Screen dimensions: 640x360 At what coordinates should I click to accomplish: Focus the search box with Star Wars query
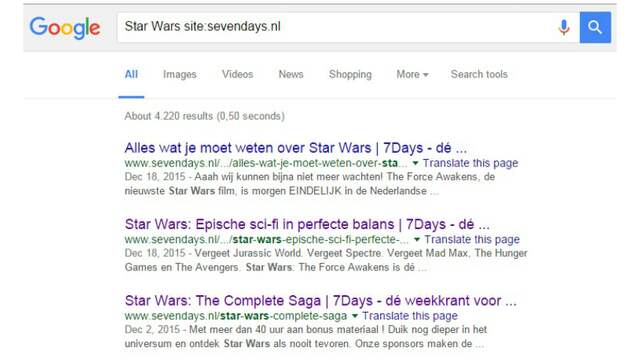click(335, 27)
